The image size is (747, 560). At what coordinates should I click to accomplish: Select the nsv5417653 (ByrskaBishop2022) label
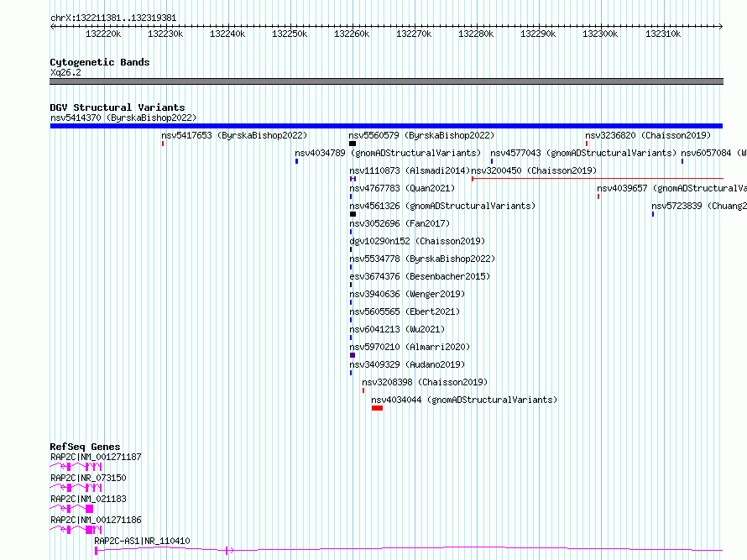234,135
